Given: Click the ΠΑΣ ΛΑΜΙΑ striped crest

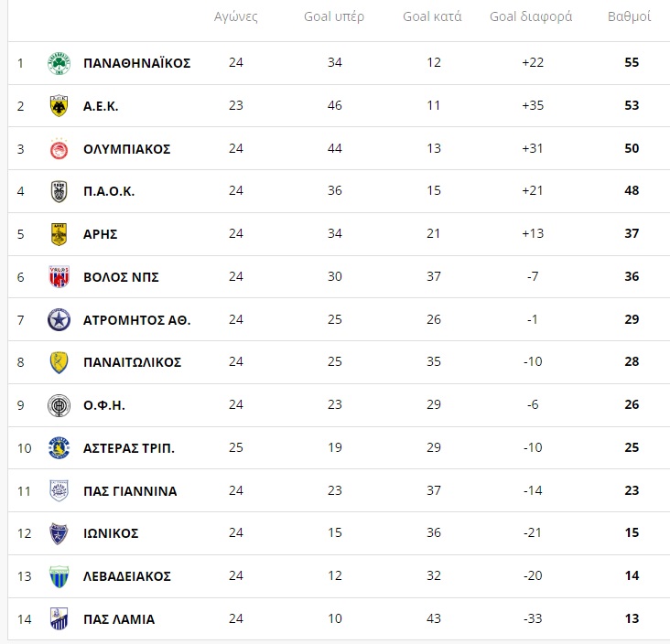Looking at the screenshot, I should tap(59, 618).
